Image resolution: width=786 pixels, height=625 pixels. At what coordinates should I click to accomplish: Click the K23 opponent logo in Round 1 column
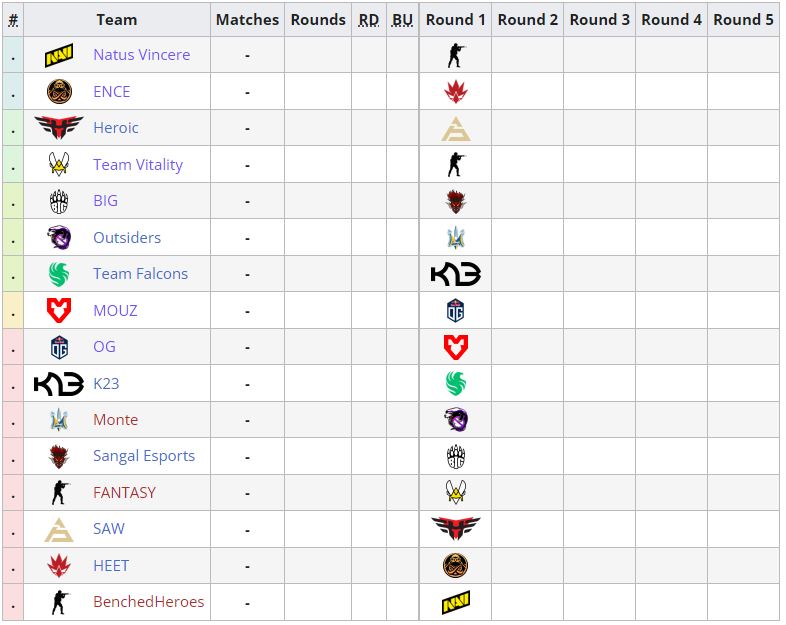(456, 274)
